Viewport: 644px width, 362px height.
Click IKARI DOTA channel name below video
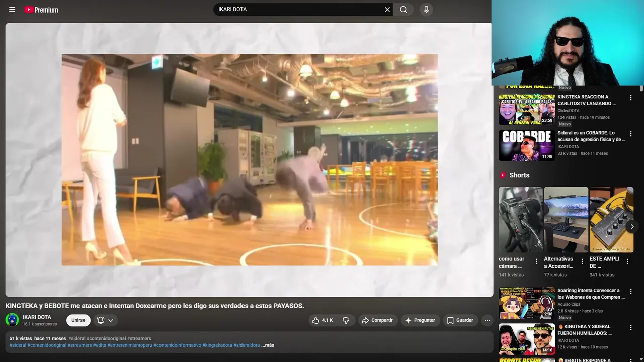37,317
